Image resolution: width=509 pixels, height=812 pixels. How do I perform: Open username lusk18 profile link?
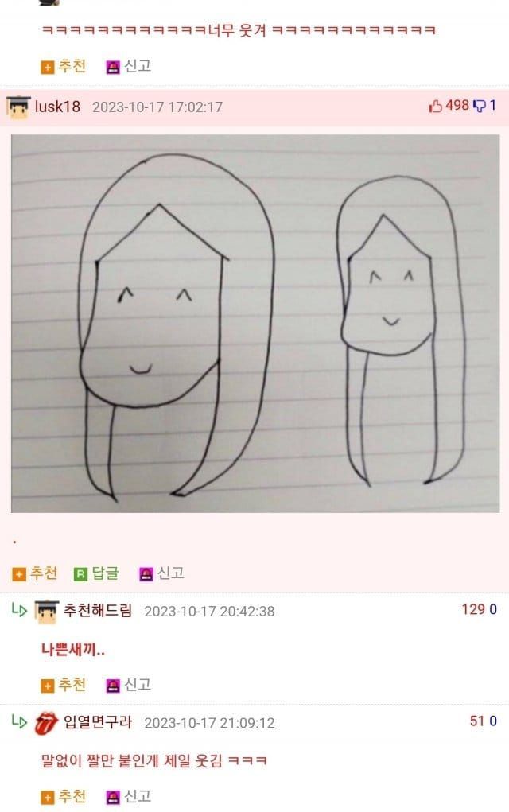(57, 107)
